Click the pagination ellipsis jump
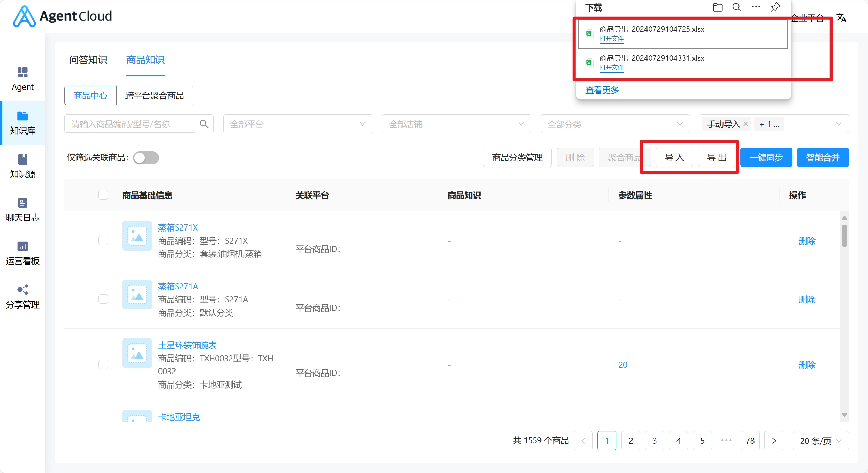The height and width of the screenshot is (473, 868). [726, 440]
